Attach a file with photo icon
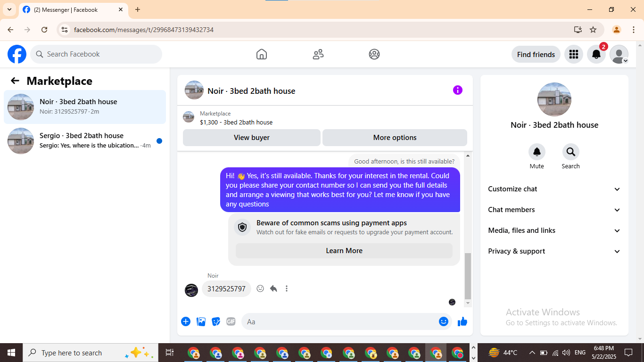The height and width of the screenshot is (362, 644). pos(201,321)
